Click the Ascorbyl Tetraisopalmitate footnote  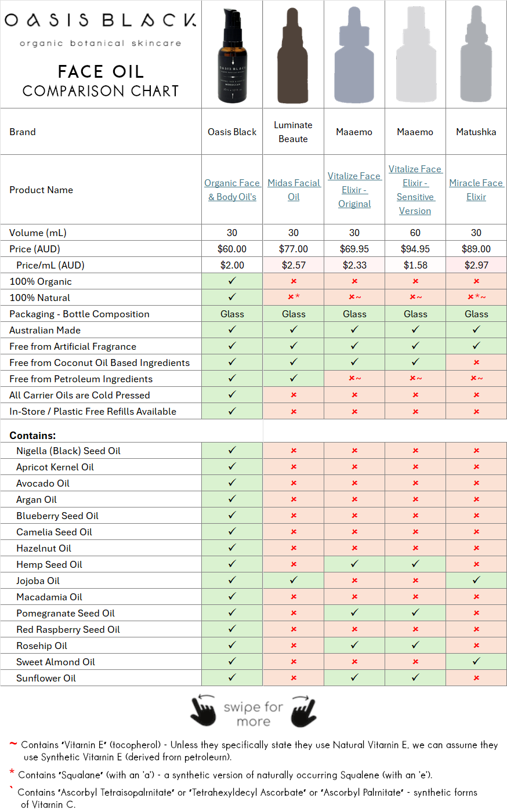pyautogui.click(x=244, y=798)
